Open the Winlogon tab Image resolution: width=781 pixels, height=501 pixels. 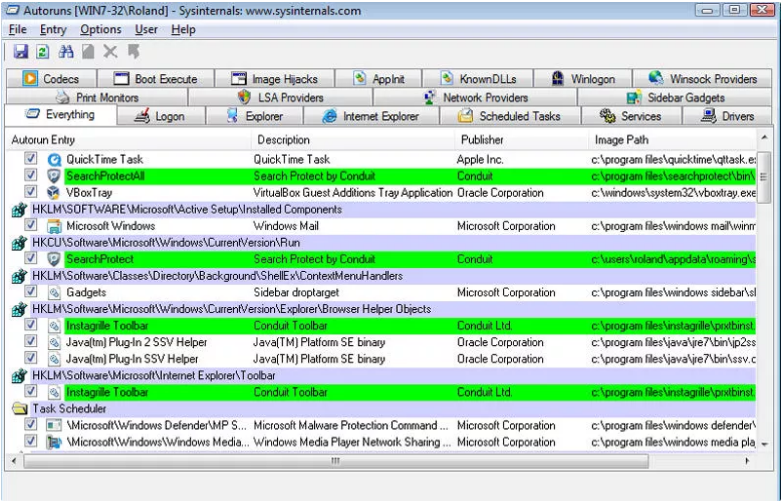(583, 79)
